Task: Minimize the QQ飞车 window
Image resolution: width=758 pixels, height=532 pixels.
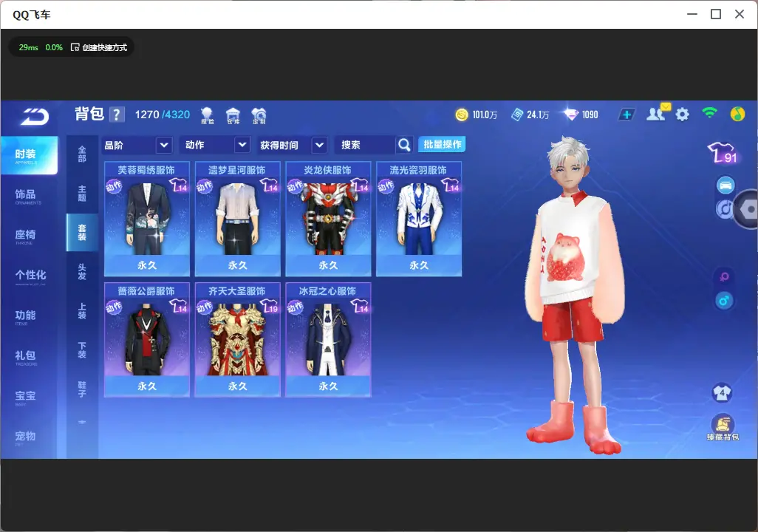Action: click(692, 15)
